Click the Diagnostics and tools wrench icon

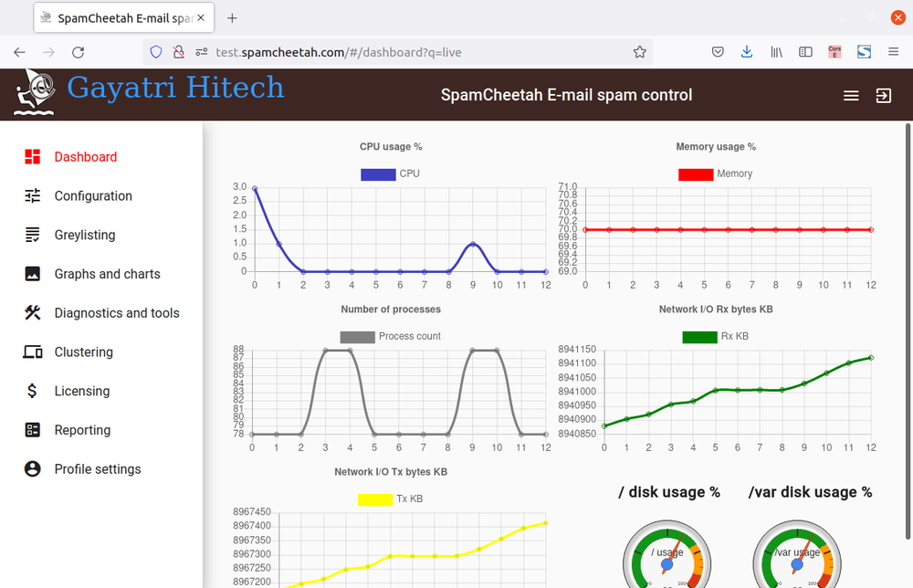33,312
